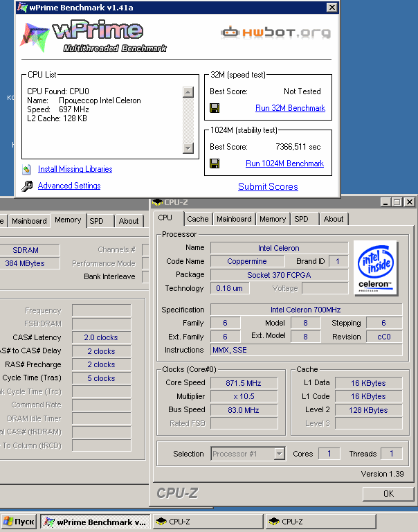
Task: Click the CPU-Z title bar chip icon
Action: pos(157,202)
